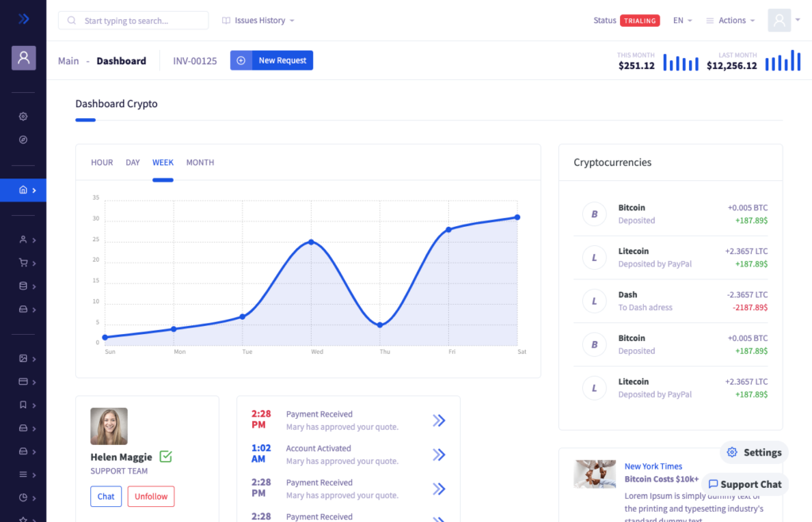
Task: Select the credit card icon in the sidebar
Action: tap(23, 382)
